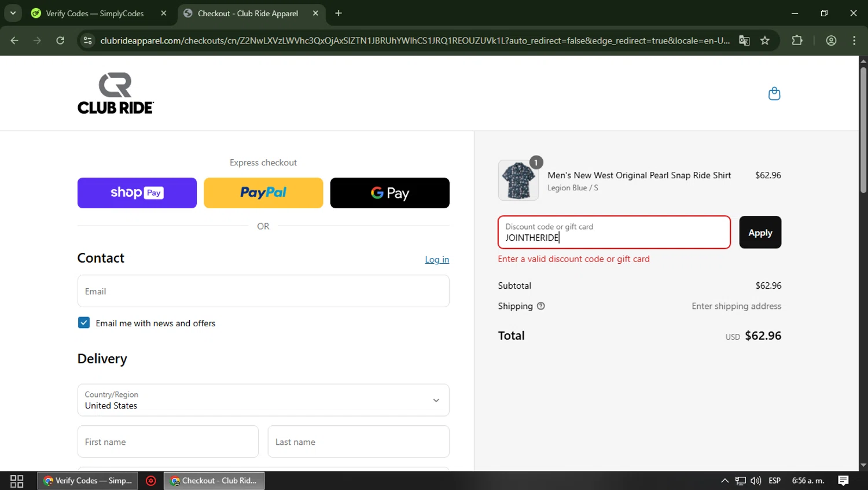The height and width of the screenshot is (490, 868).
Task: Click the First name field
Action: pos(168,441)
